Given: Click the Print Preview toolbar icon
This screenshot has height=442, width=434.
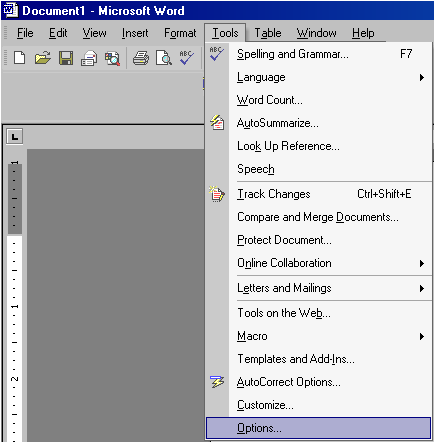Looking at the screenshot, I should click(x=164, y=58).
